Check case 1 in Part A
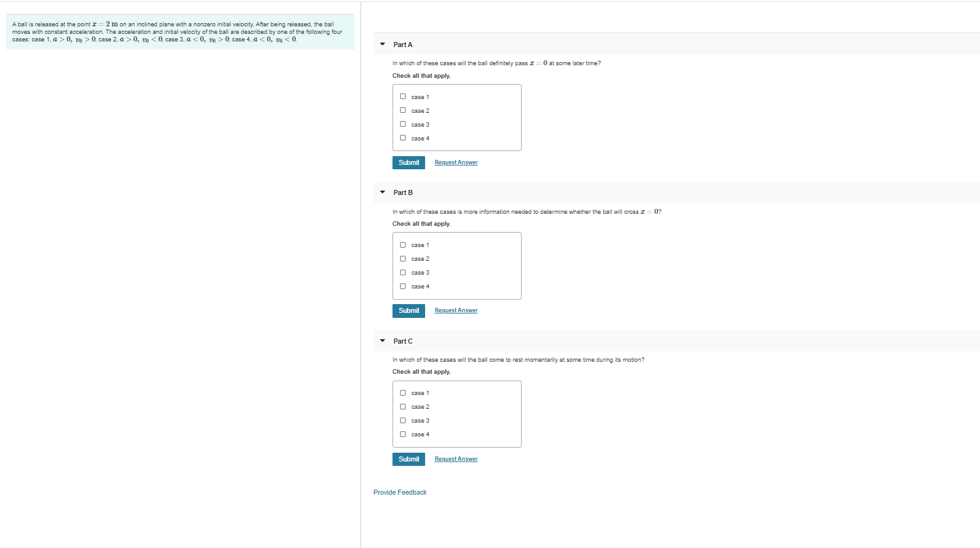This screenshot has width=980, height=548. click(x=403, y=97)
